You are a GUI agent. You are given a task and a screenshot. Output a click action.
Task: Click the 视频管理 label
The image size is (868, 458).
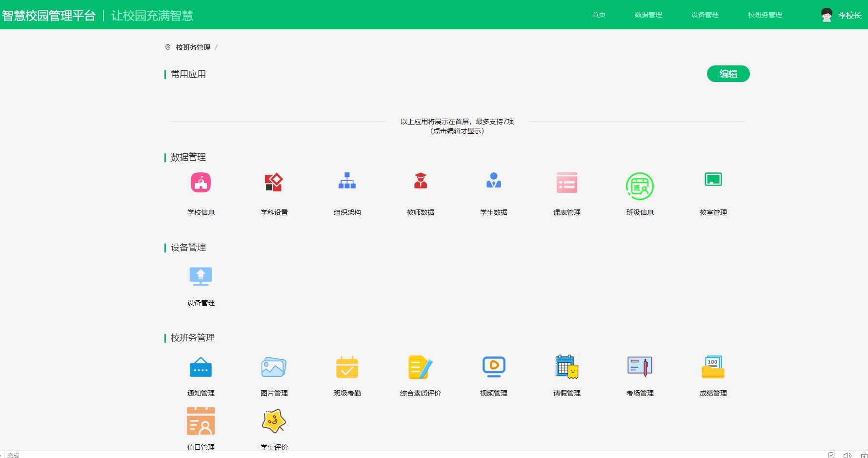(494, 393)
